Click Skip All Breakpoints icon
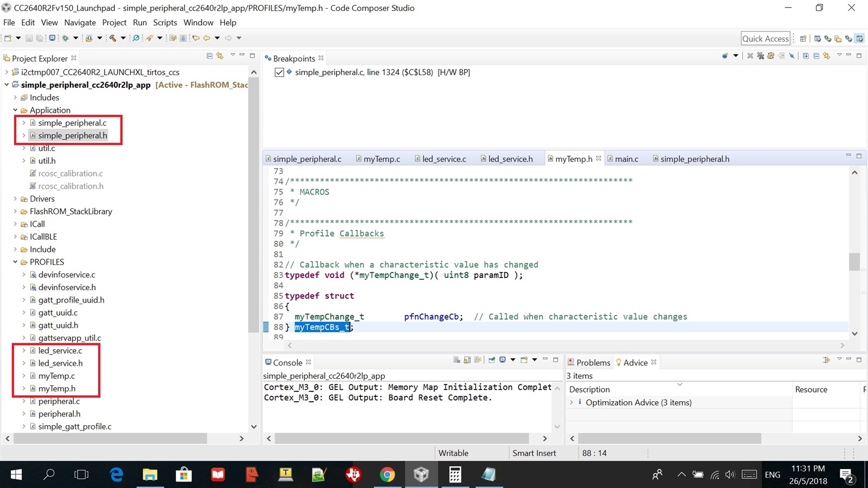Viewport: 868px width, 488px height. click(x=792, y=56)
